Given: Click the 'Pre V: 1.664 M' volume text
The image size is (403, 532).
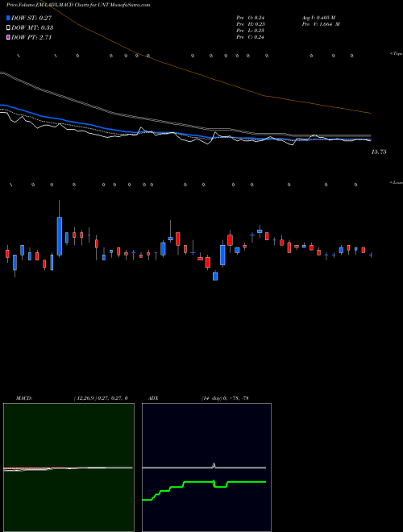Looking at the screenshot, I should point(321,24).
